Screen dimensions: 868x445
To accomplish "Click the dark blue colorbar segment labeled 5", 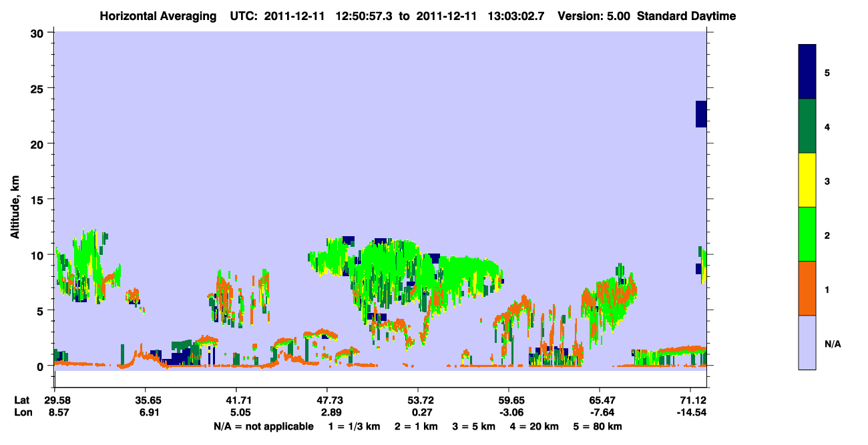I will pyautogui.click(x=807, y=71).
